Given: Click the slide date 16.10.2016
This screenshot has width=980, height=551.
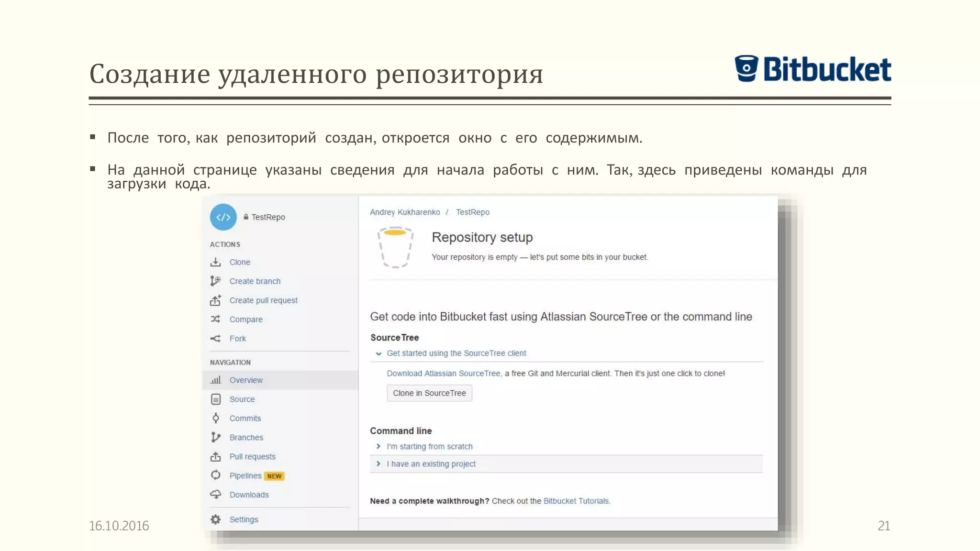Looking at the screenshot, I should click(x=119, y=526).
